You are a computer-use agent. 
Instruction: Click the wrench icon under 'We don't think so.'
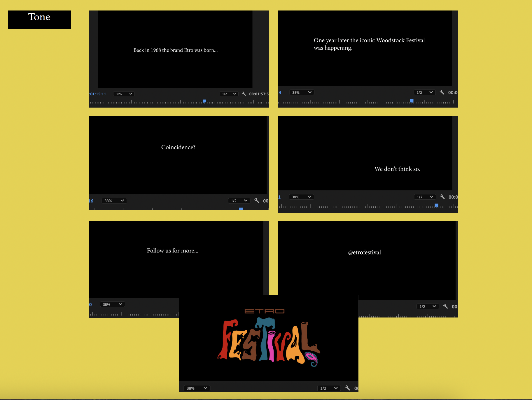(442, 197)
